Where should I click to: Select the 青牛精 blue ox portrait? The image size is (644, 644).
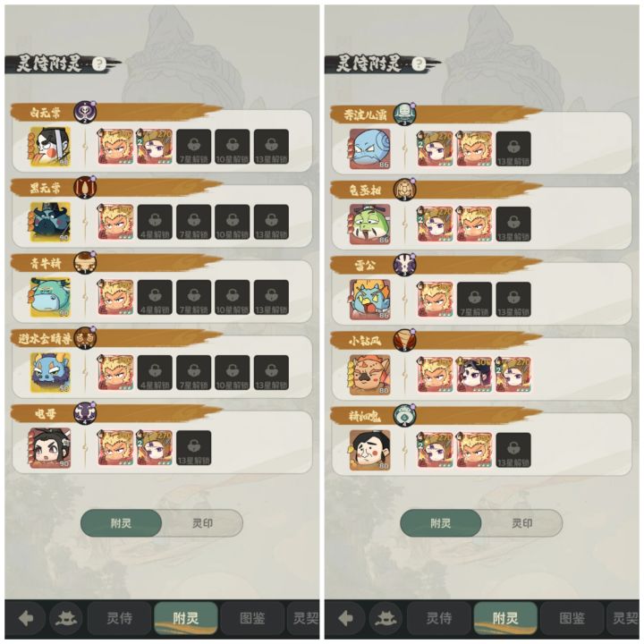[x=50, y=297]
